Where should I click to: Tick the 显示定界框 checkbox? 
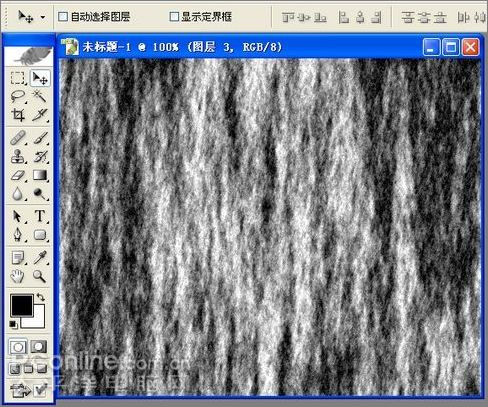tap(174, 17)
